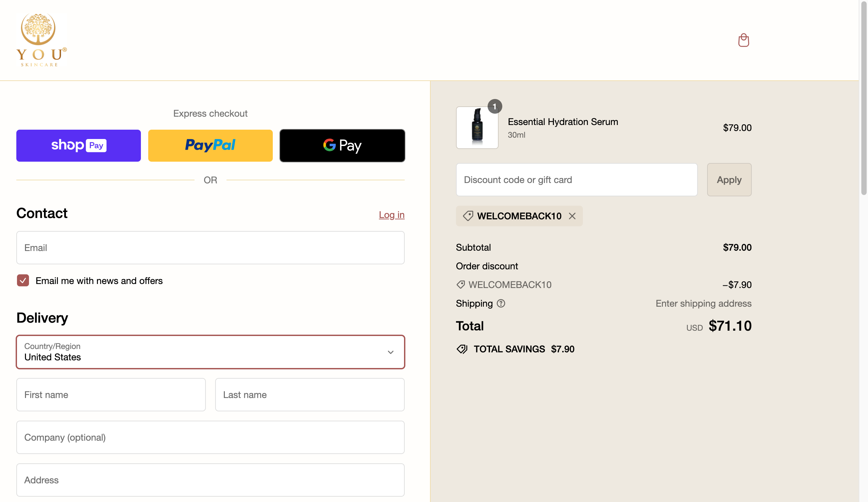Click the quantity badge on serum thumbnail
The height and width of the screenshot is (502, 868).
click(x=495, y=106)
